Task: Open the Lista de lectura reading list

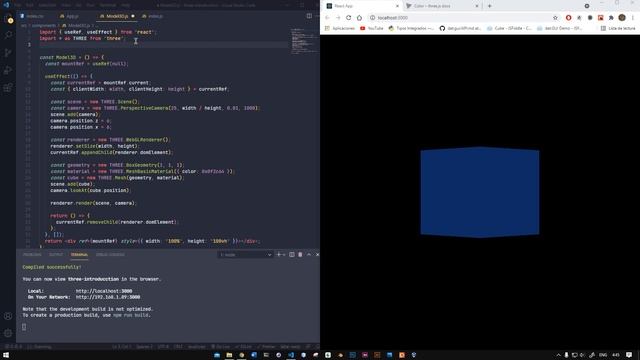Action: point(618,29)
